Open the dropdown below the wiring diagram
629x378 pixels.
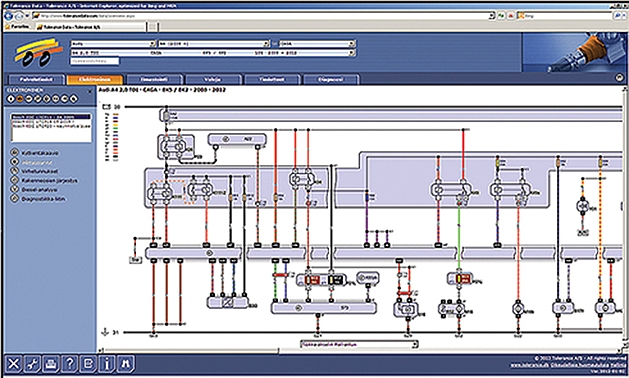point(359,344)
